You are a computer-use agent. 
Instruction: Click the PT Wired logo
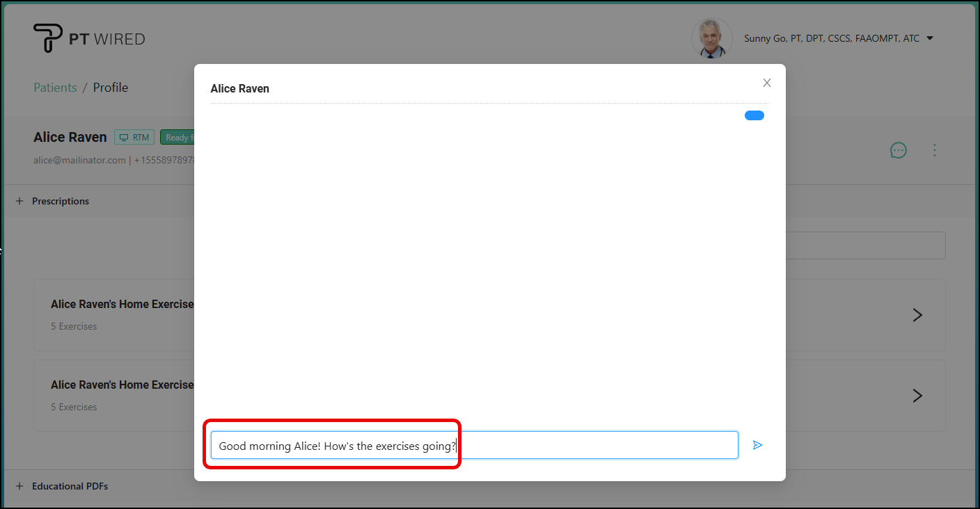click(x=89, y=38)
